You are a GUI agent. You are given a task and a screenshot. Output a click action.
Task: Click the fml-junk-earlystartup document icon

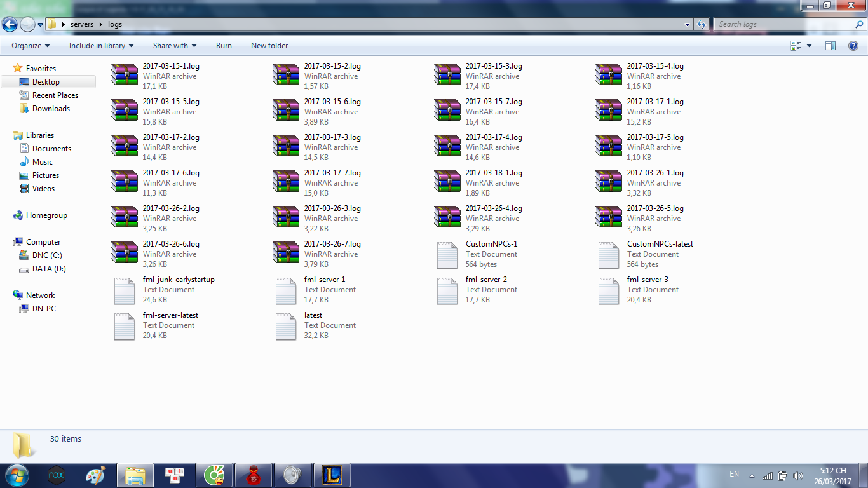point(125,290)
